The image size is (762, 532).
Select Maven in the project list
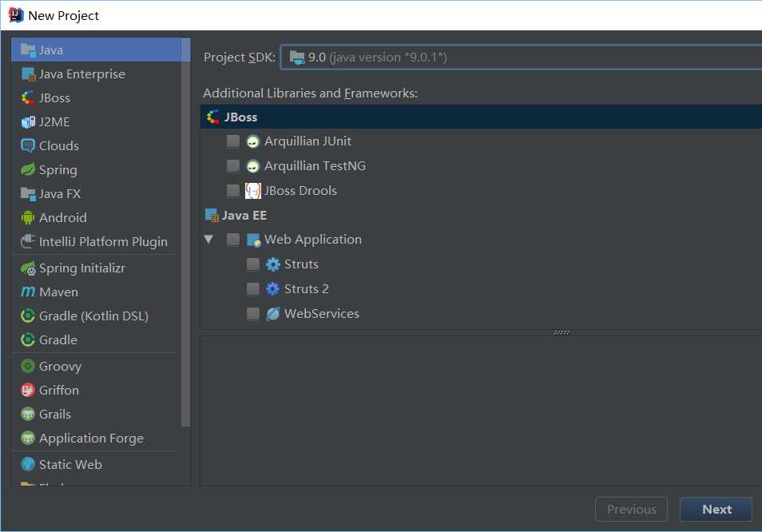point(96,292)
